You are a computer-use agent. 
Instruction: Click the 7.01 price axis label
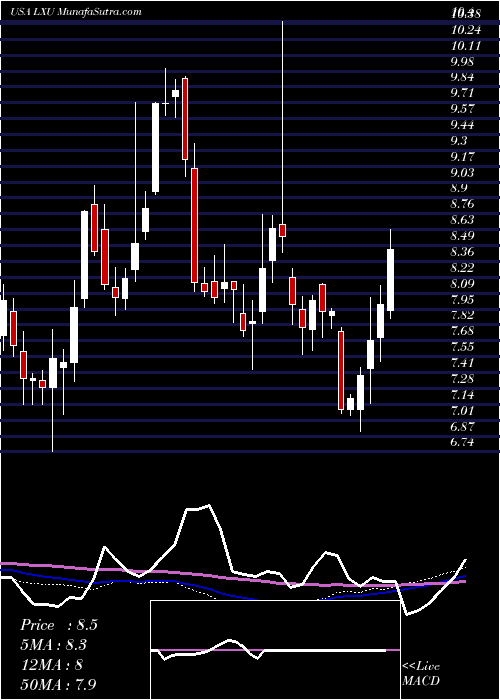click(463, 411)
